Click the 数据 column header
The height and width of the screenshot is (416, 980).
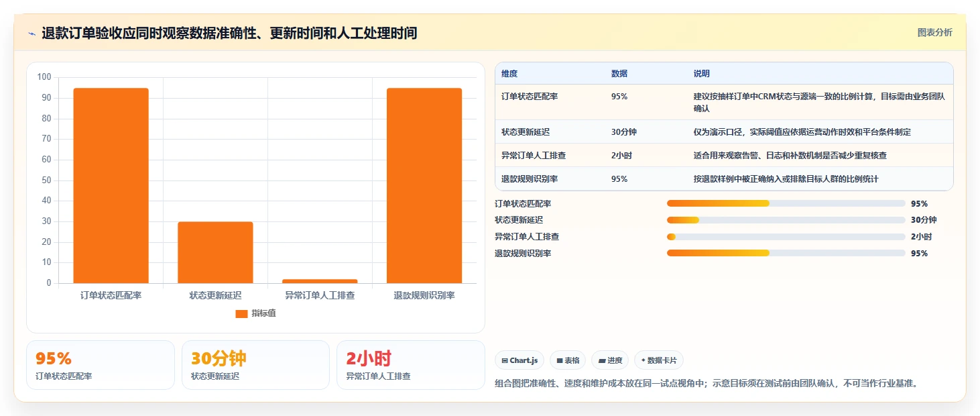pos(619,74)
